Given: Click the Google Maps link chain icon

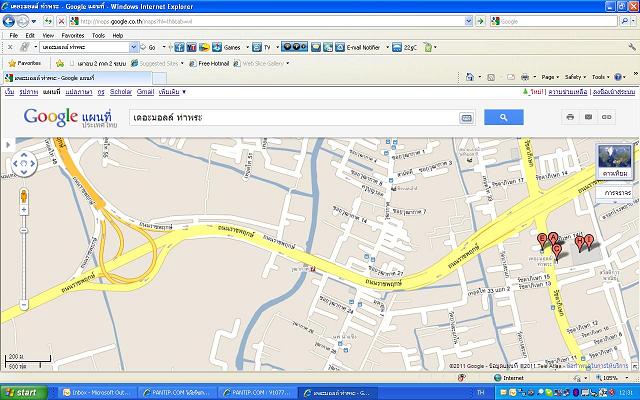Looking at the screenshot, I should click(607, 117).
